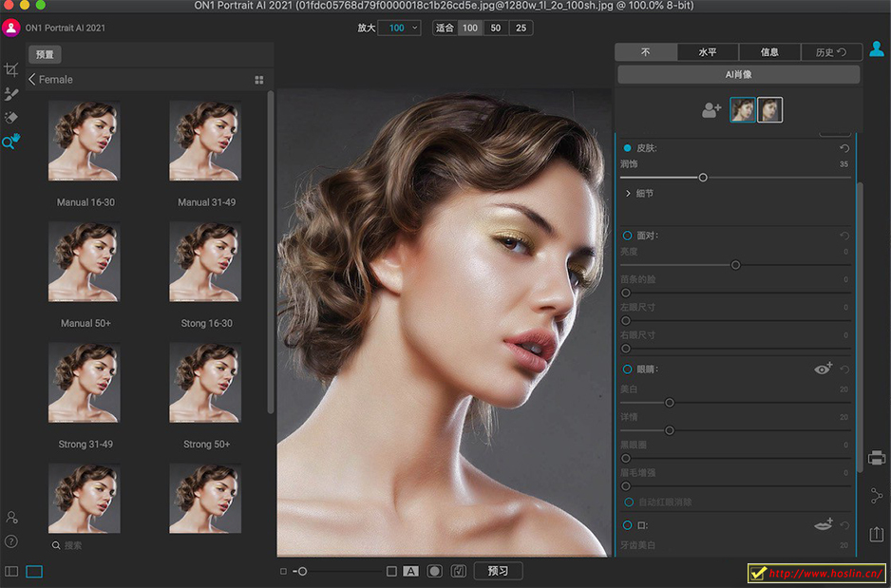Screen dimensions: 891x588
Task: Open the 历史 history tab
Action: click(x=830, y=52)
